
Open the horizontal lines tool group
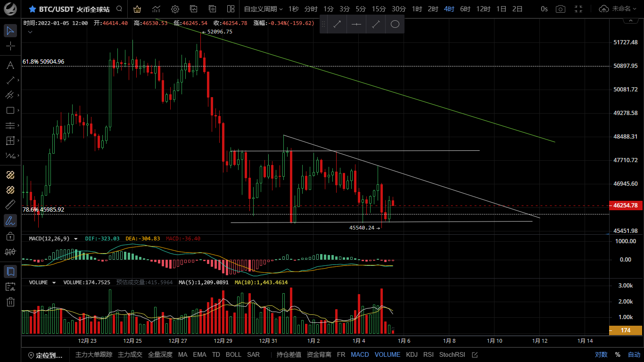coord(10,125)
